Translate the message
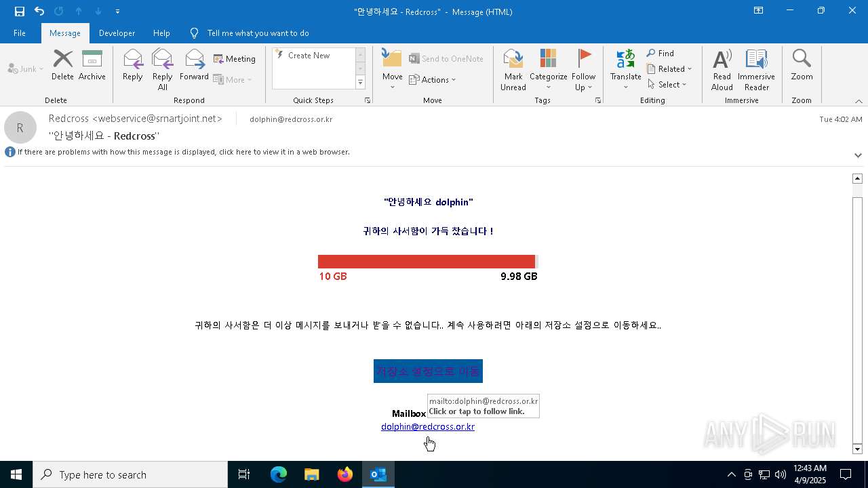This screenshot has width=868, height=488. 625,70
